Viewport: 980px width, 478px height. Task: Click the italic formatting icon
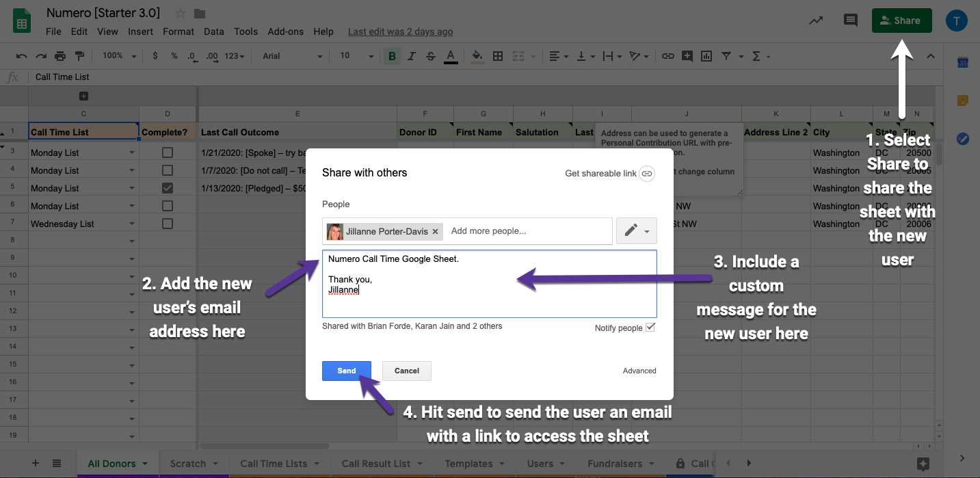click(411, 56)
